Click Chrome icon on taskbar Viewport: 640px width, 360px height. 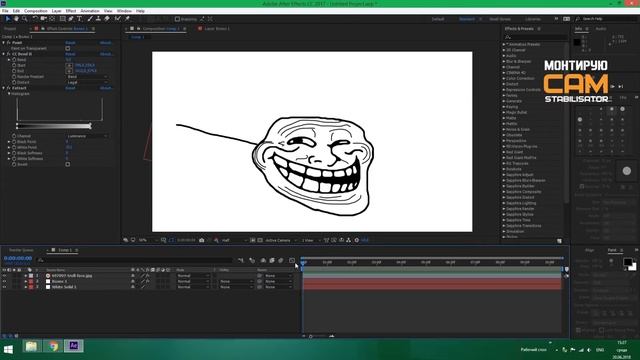pyautogui.click(x=53, y=346)
